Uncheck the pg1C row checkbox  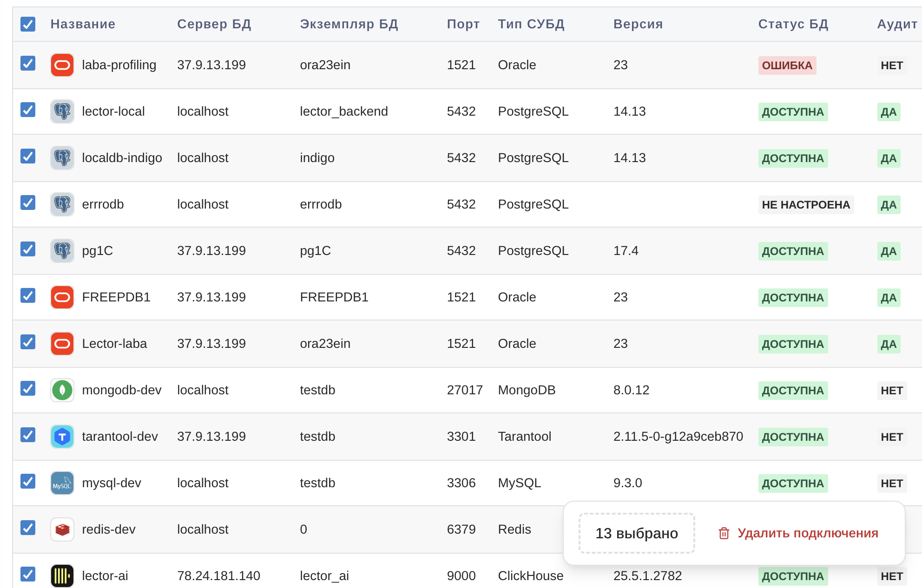pyautogui.click(x=28, y=249)
